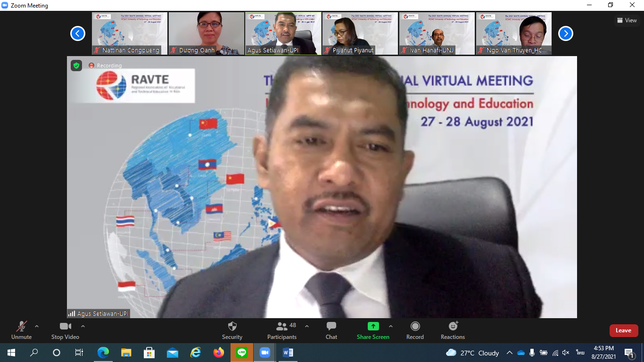Select Duong Oanh's video thumbnail
Screen dimensions: 644x362
coord(206,33)
